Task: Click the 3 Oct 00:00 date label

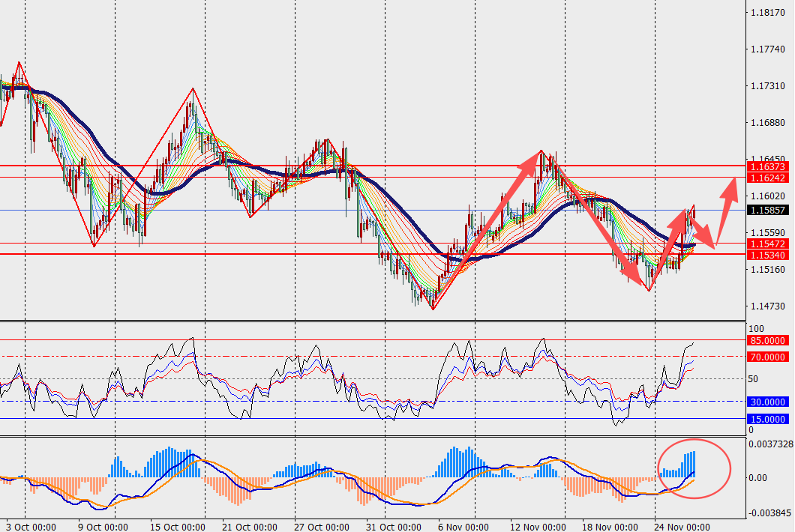Action: (x=30, y=527)
